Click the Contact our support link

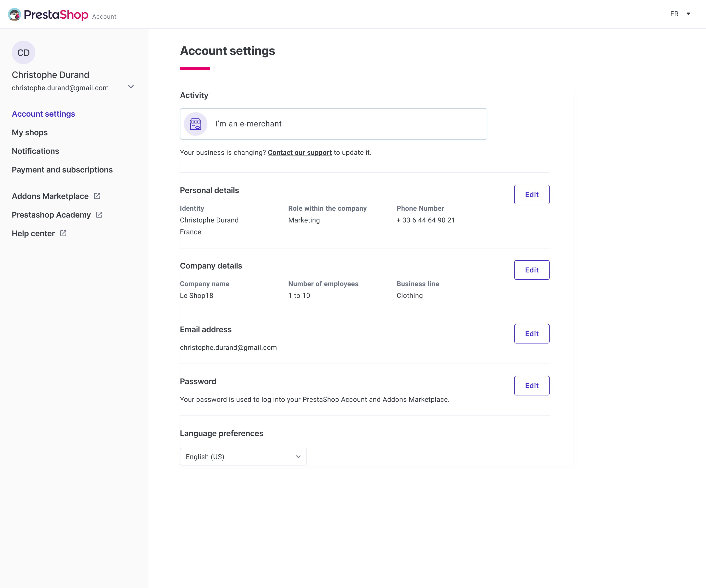(300, 152)
